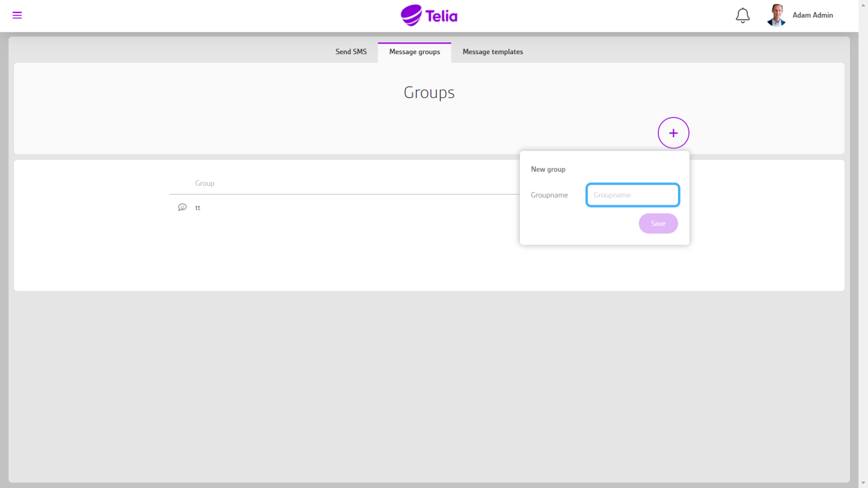The height and width of the screenshot is (488, 868).
Task: Click the New group dialog title
Action: click(x=548, y=169)
